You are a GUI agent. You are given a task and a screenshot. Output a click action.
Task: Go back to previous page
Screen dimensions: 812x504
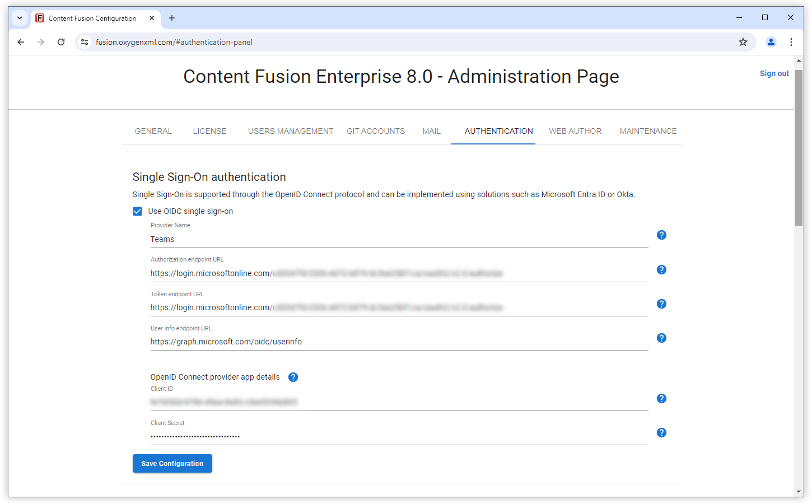click(21, 42)
